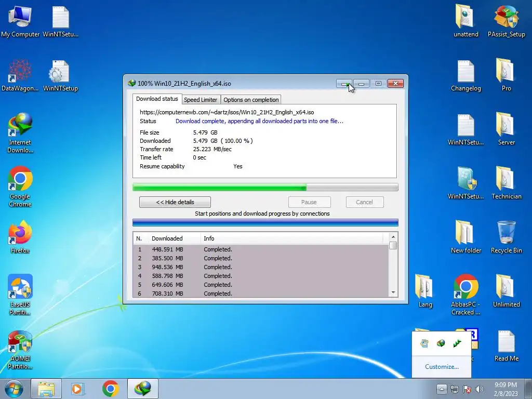
Task: Select the New folder icon
Action: (x=466, y=237)
